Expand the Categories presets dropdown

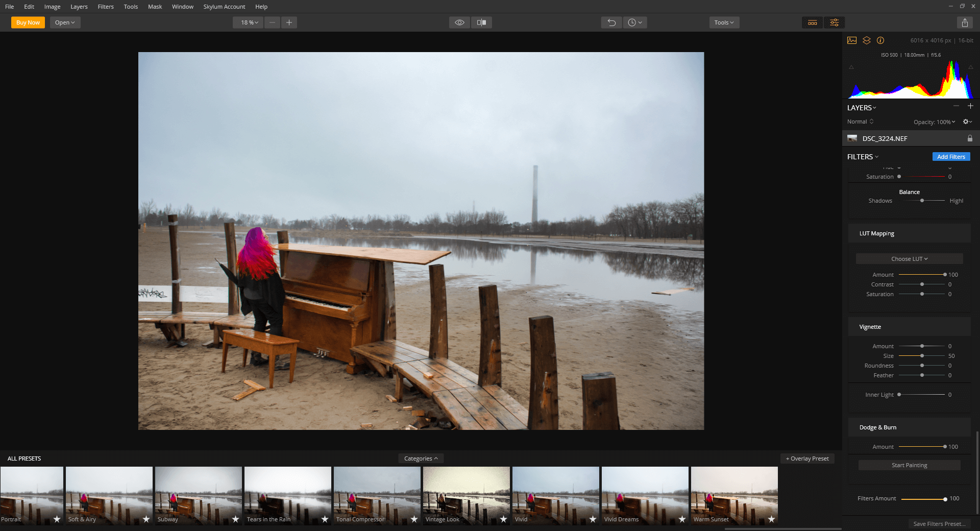point(421,458)
